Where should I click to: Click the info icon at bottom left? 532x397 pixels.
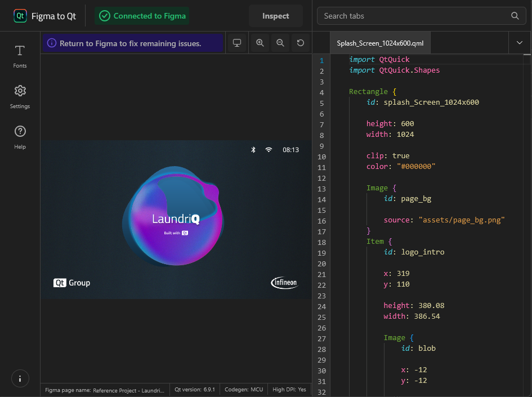pyautogui.click(x=20, y=378)
